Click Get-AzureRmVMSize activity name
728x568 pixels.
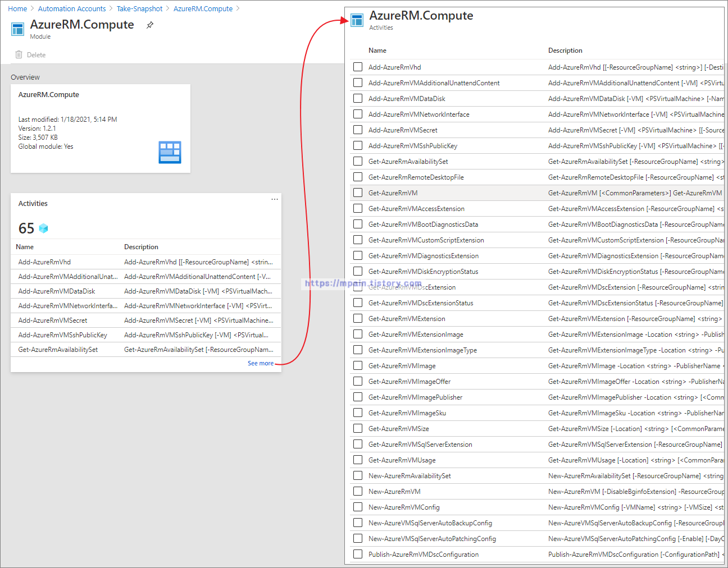(399, 428)
